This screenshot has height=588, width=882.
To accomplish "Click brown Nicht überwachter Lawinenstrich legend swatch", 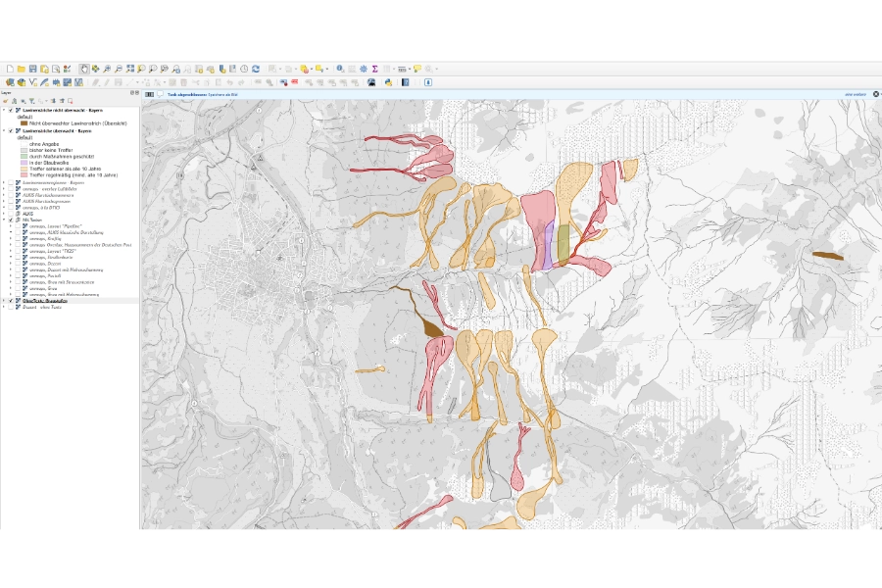I will [24, 123].
